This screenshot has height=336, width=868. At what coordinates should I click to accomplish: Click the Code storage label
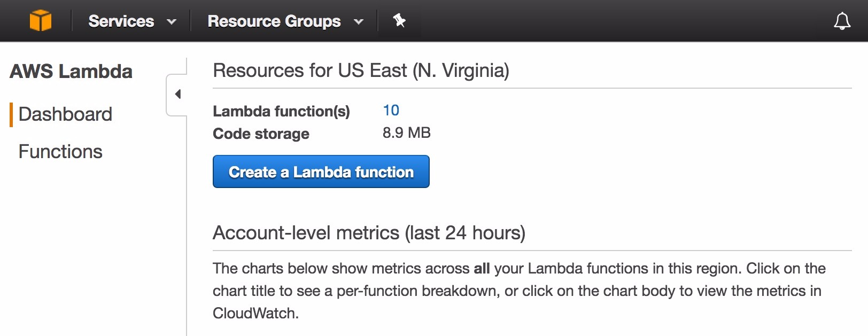(261, 134)
